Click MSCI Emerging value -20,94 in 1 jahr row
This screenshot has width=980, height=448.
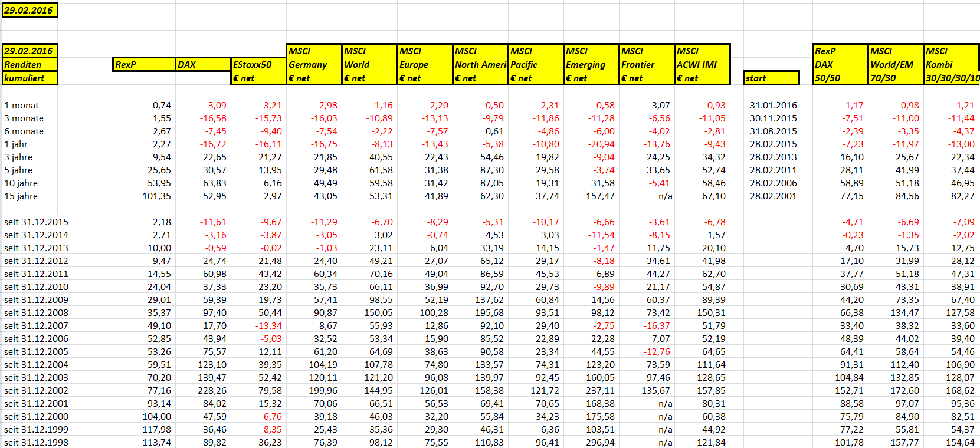pyautogui.click(x=601, y=144)
